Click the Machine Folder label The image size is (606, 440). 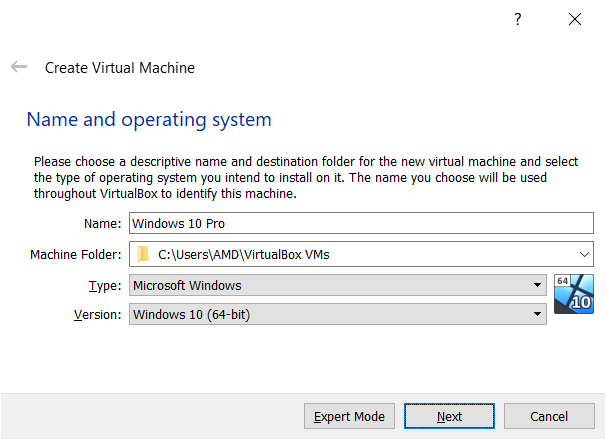76,254
